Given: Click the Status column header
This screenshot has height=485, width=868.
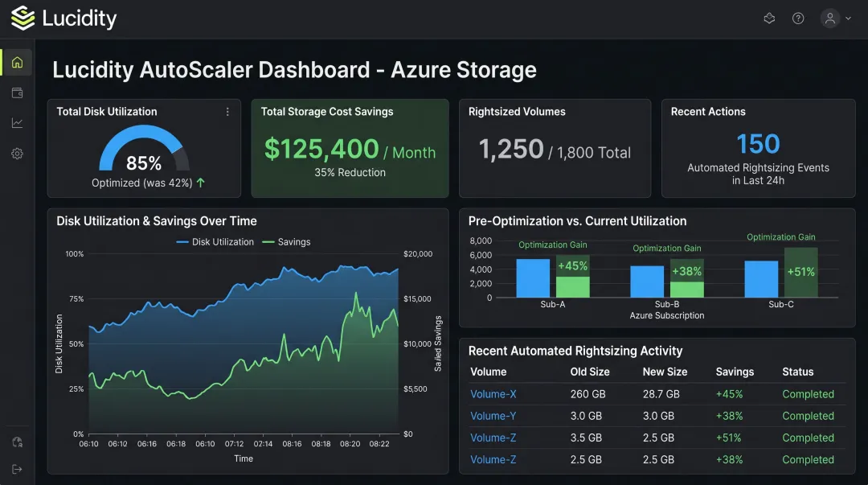Looking at the screenshot, I should pos(798,372).
